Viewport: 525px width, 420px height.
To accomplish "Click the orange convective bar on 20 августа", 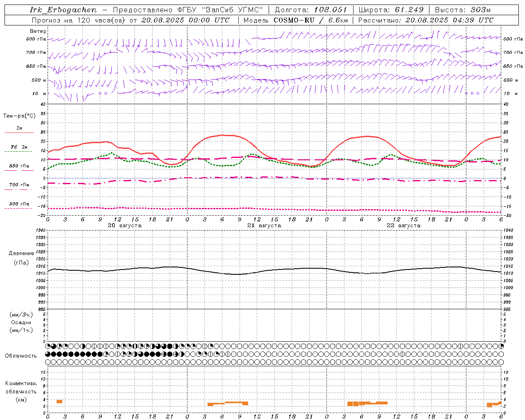I will coord(59,402).
